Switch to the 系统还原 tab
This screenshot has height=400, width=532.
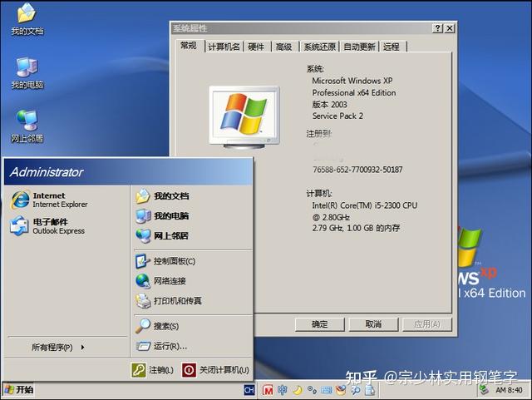point(319,47)
